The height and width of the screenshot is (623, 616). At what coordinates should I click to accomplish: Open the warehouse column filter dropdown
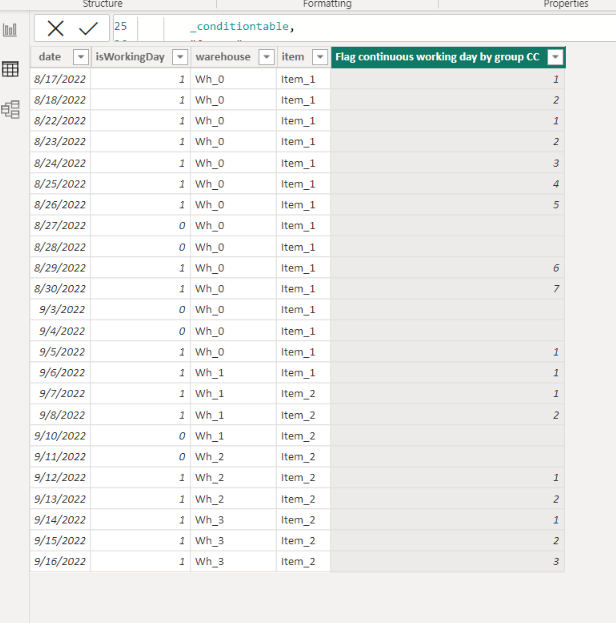267,57
